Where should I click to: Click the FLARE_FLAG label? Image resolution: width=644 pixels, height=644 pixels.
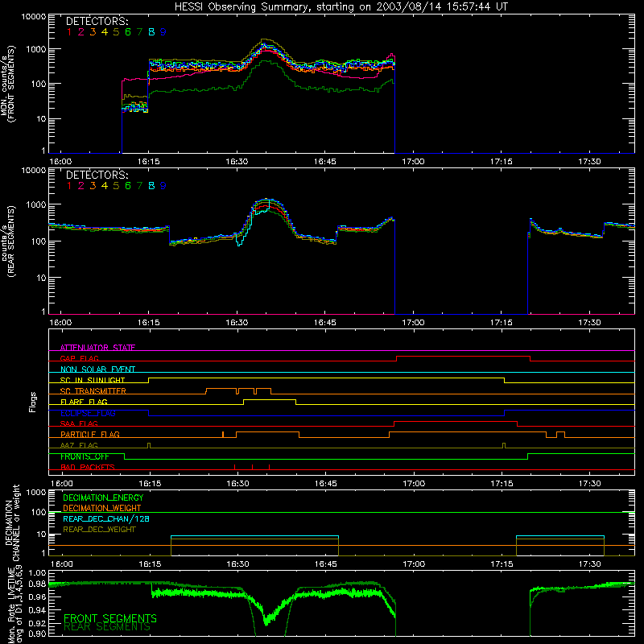(84, 402)
